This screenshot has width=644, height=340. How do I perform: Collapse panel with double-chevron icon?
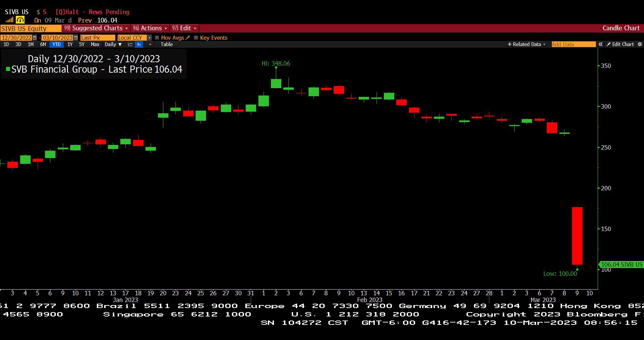[x=601, y=44]
